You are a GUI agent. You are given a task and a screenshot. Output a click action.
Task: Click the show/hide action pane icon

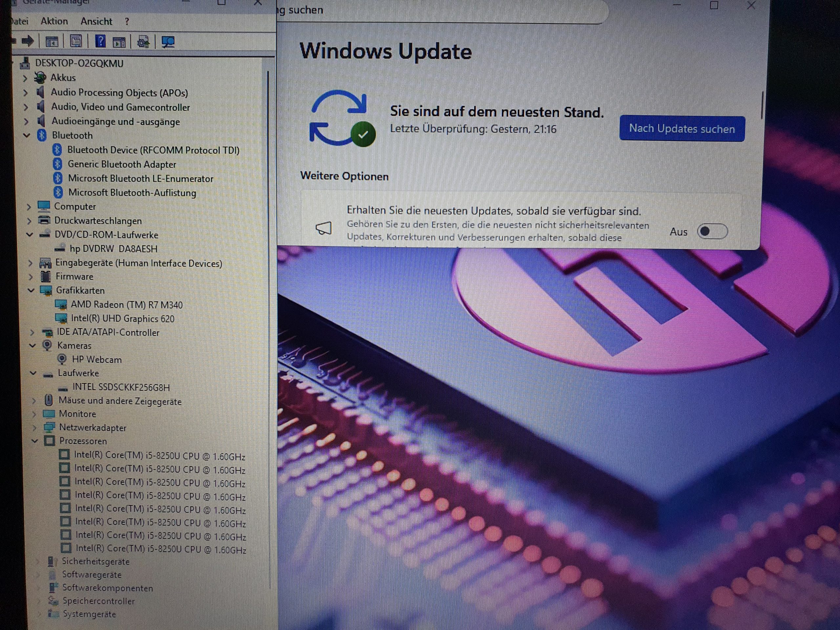[x=119, y=42]
